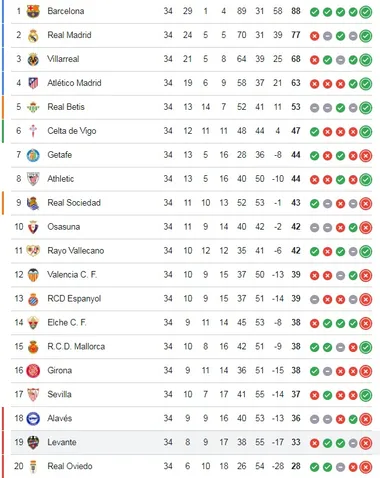Click Atlético Madrid's striped crest
The height and width of the screenshot is (478, 380).
pos(33,83)
